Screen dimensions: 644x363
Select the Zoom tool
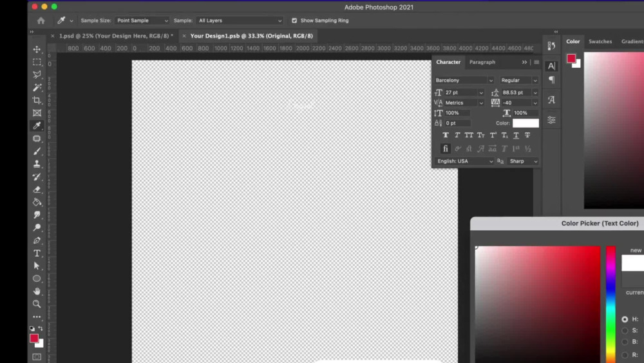click(37, 304)
